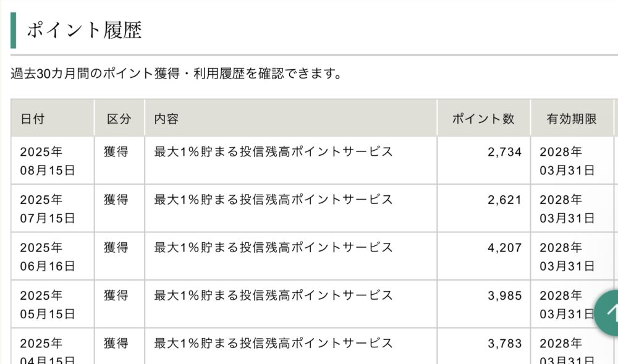This screenshot has width=618, height=364.
Task: Click the 内容 column header
Action: [x=166, y=119]
